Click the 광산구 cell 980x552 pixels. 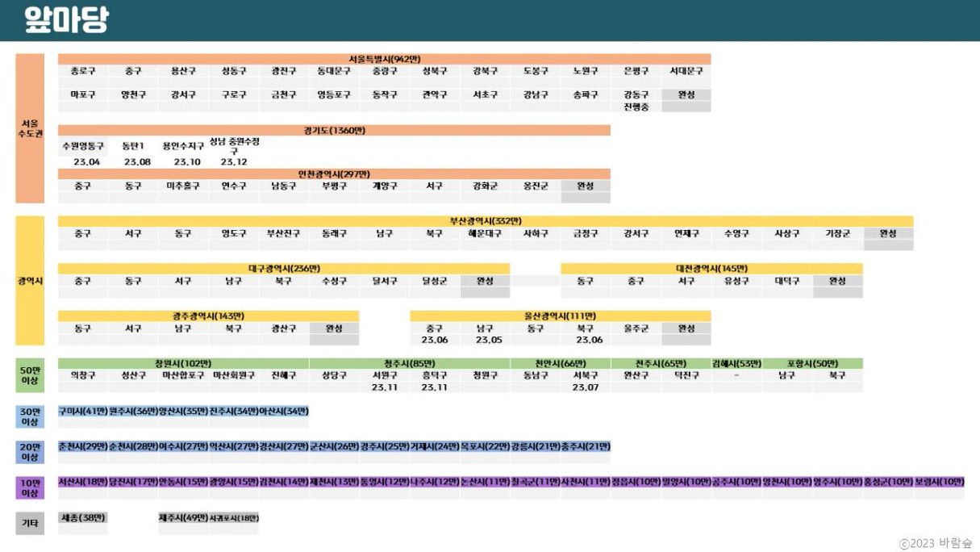click(x=284, y=328)
